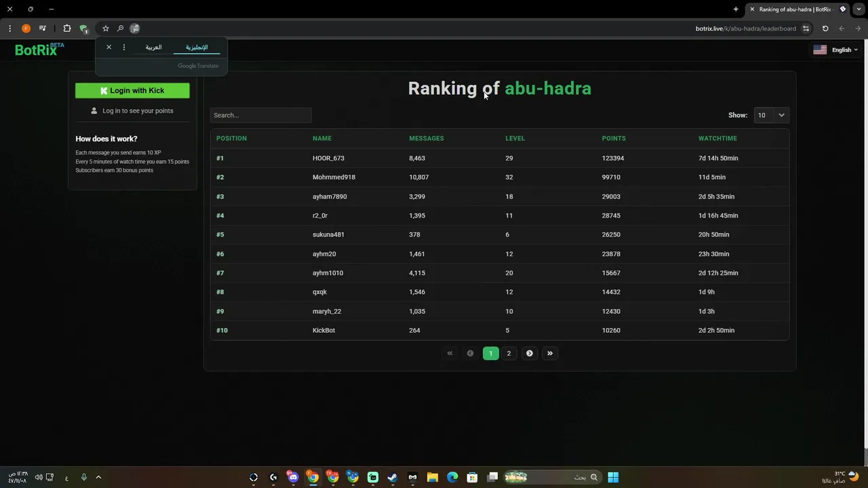
Task: Click site information tune icon in address bar
Action: pos(806,28)
